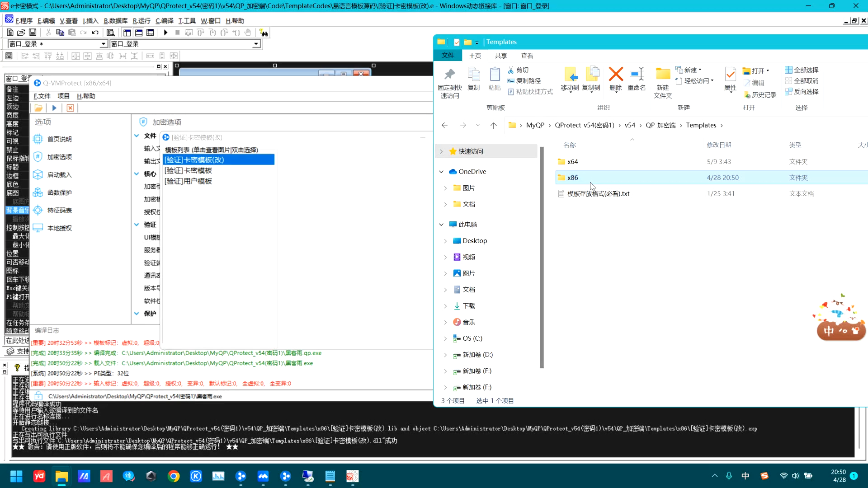868x488 pixels.
Task: Click v54 in the address breadcrumb
Action: (x=630, y=125)
